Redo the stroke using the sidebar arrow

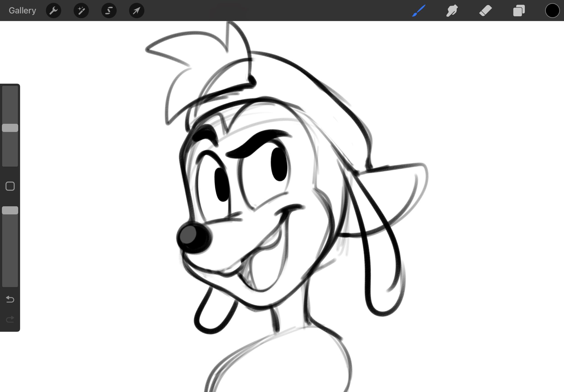10,320
